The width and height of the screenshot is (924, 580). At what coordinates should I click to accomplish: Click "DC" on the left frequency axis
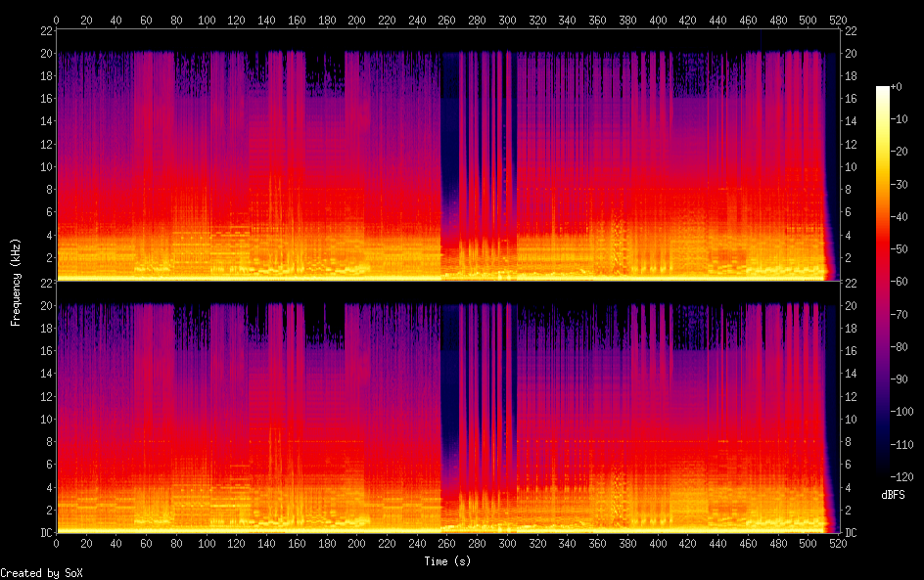tap(47, 532)
